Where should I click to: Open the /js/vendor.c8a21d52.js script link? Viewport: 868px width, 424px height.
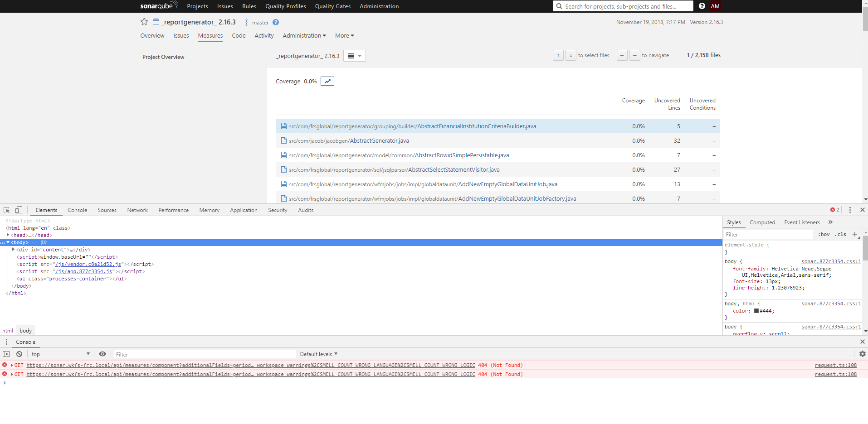click(88, 264)
